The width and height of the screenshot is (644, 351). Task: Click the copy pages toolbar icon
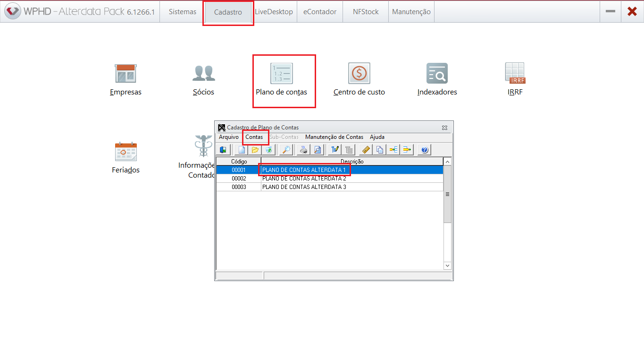tap(379, 150)
